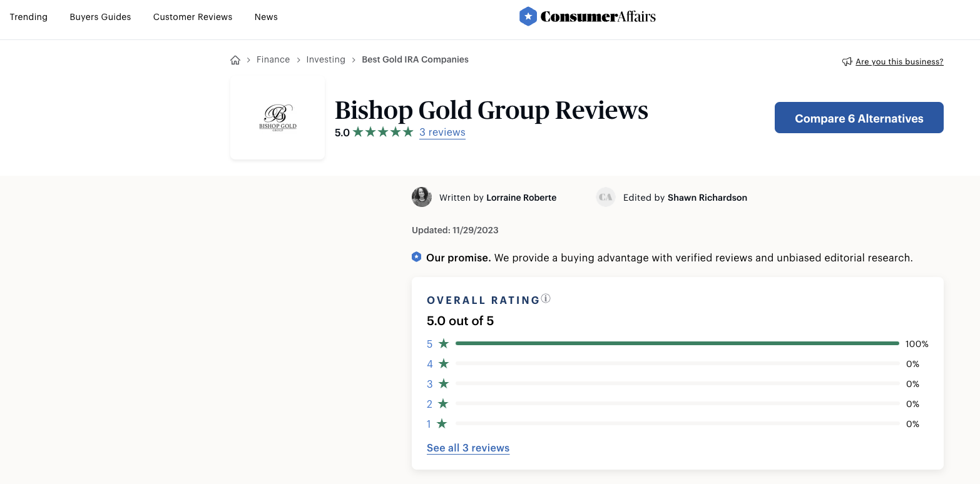
Task: Filter by 5 star rating row
Action: coord(678,343)
